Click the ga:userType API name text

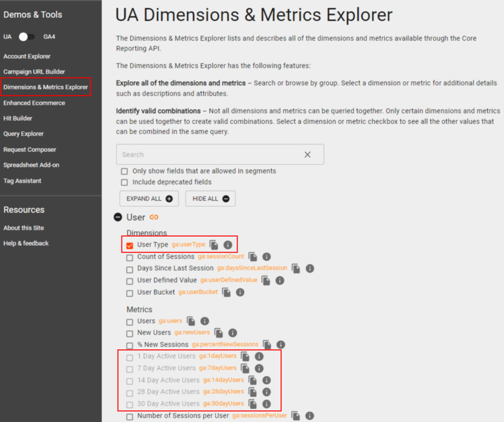click(188, 245)
